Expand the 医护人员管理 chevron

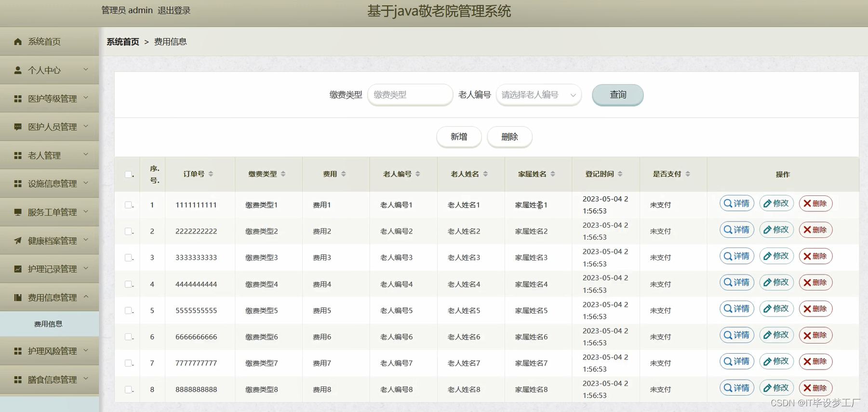click(x=86, y=126)
